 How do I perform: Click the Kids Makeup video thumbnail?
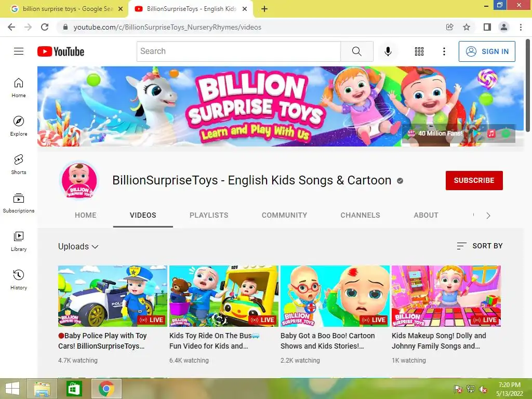click(x=446, y=296)
